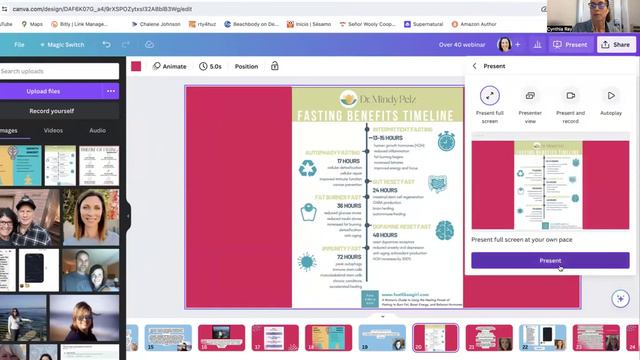
Task: Click the cloud save status icon
Action: click(x=149, y=44)
